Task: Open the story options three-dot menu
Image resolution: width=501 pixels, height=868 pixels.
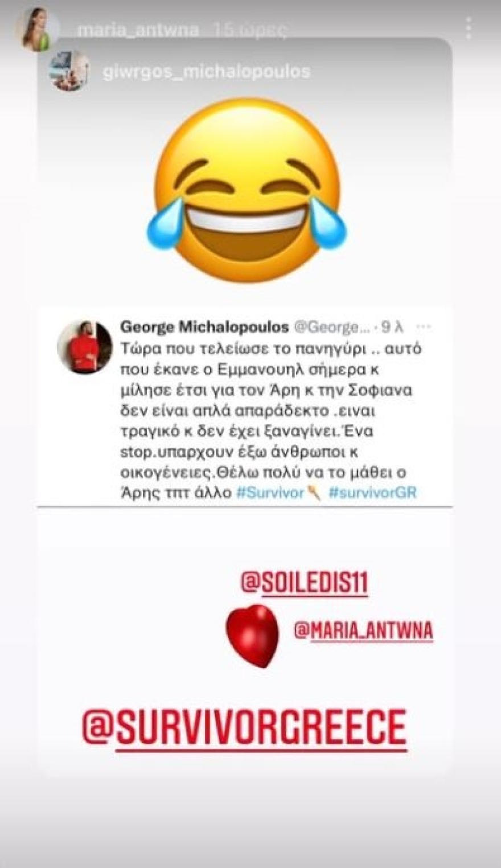Action: pos(468,27)
